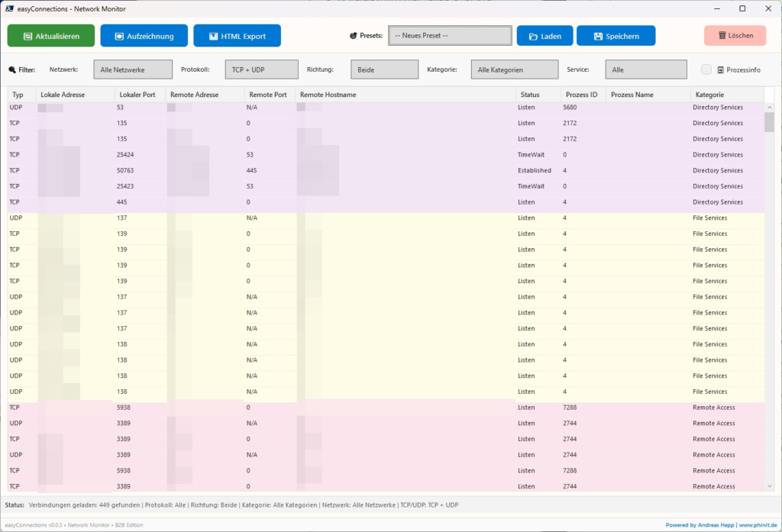Enable the Prozessinfo checkbox
Image resolution: width=782 pixels, height=532 pixels.
click(706, 69)
